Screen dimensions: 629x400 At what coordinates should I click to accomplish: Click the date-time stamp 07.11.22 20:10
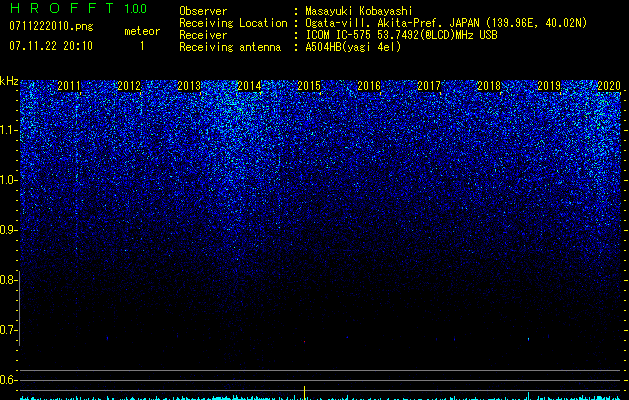pyautogui.click(x=51, y=46)
